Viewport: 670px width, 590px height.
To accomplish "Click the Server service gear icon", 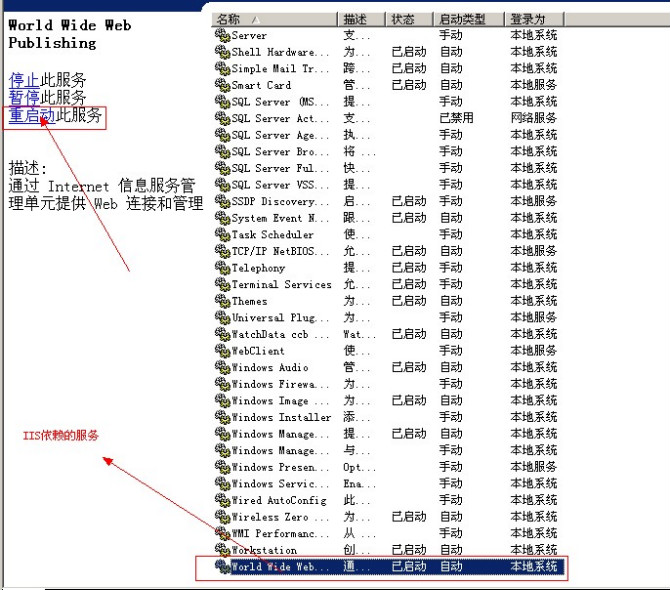I will point(222,35).
